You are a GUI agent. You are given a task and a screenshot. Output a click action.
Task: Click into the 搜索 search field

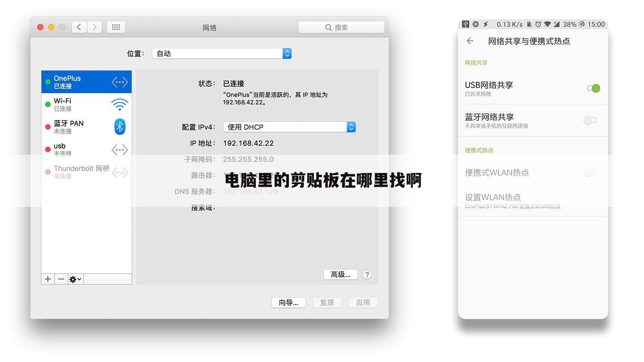tap(341, 27)
